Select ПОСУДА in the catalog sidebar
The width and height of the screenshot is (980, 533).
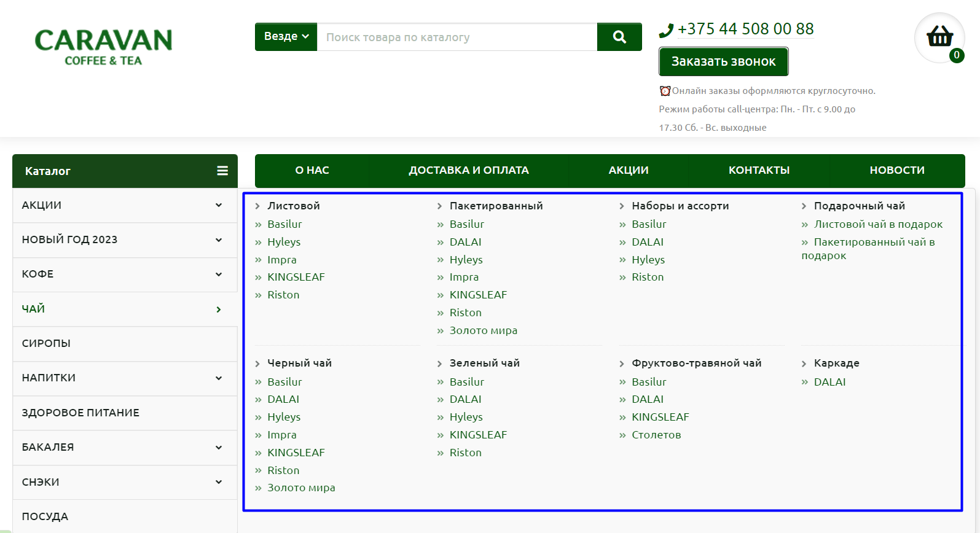(125, 516)
